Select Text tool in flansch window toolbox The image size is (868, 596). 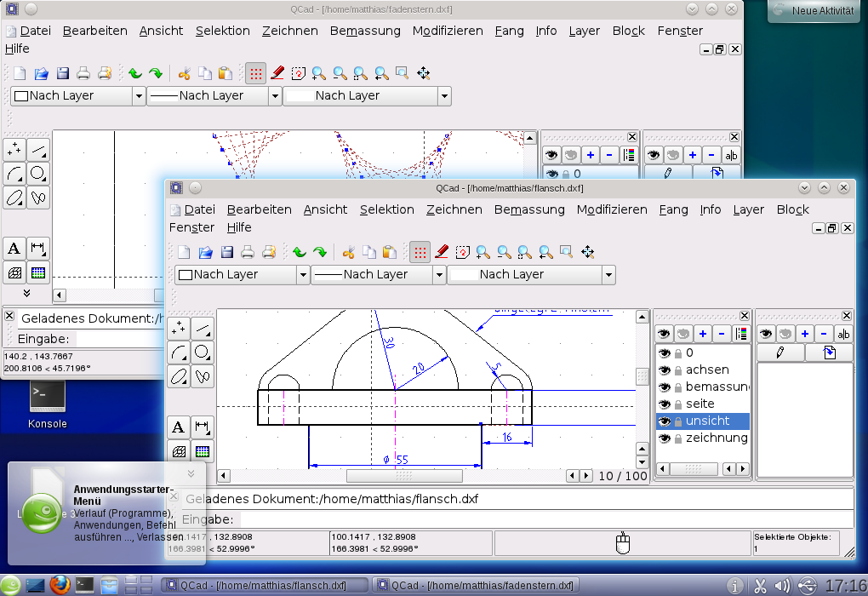[x=179, y=427]
